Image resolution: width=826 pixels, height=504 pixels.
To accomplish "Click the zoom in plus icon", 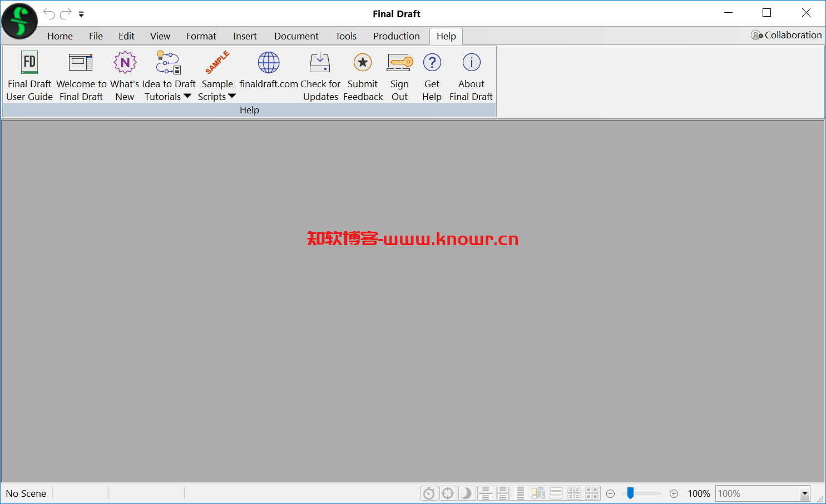I will [674, 494].
